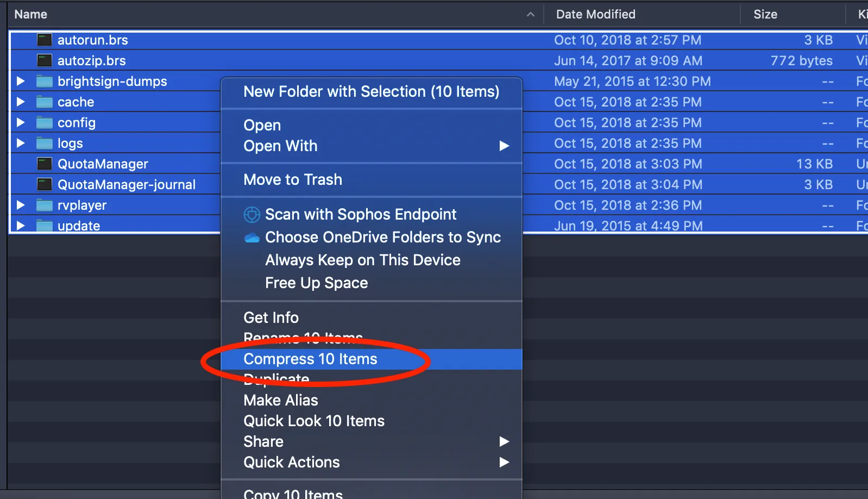The image size is (868, 499).
Task: Click the autorun.brs file name
Action: [x=93, y=40]
